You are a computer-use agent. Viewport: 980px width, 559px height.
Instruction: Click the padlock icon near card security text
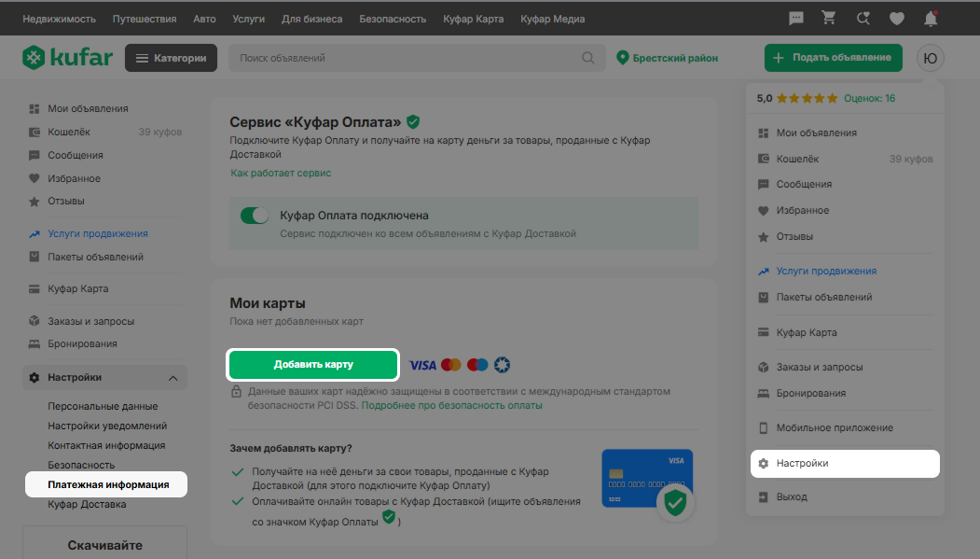[x=236, y=391]
